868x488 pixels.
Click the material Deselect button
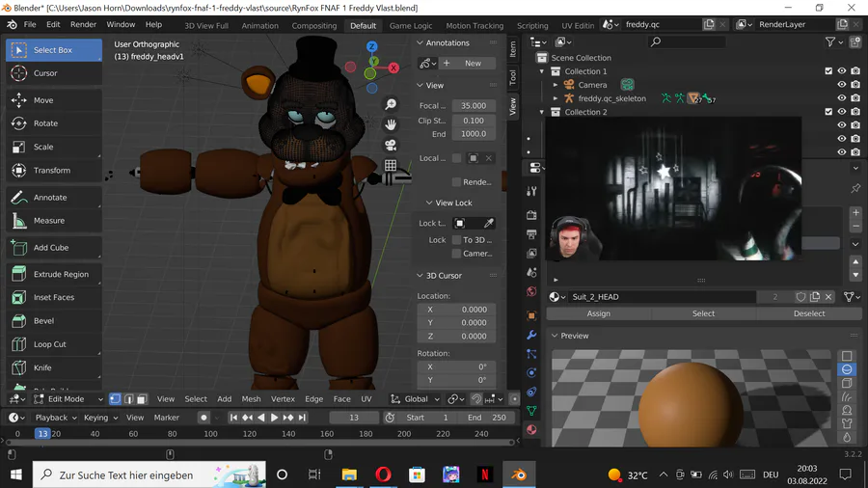coord(809,313)
